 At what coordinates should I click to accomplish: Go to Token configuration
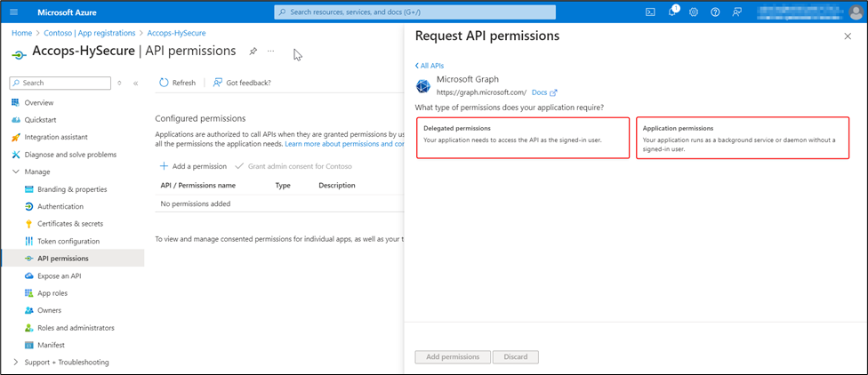tap(68, 241)
